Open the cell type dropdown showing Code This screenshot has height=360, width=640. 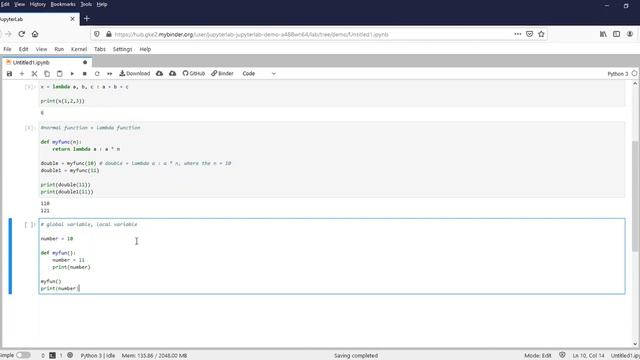point(259,73)
